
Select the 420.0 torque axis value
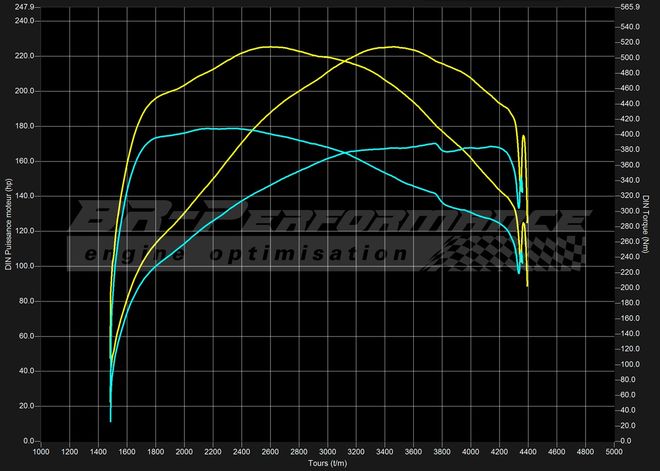630,119
